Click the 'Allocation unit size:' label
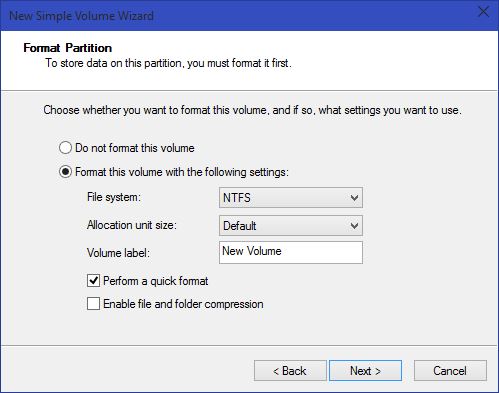499x393 pixels. click(132, 225)
